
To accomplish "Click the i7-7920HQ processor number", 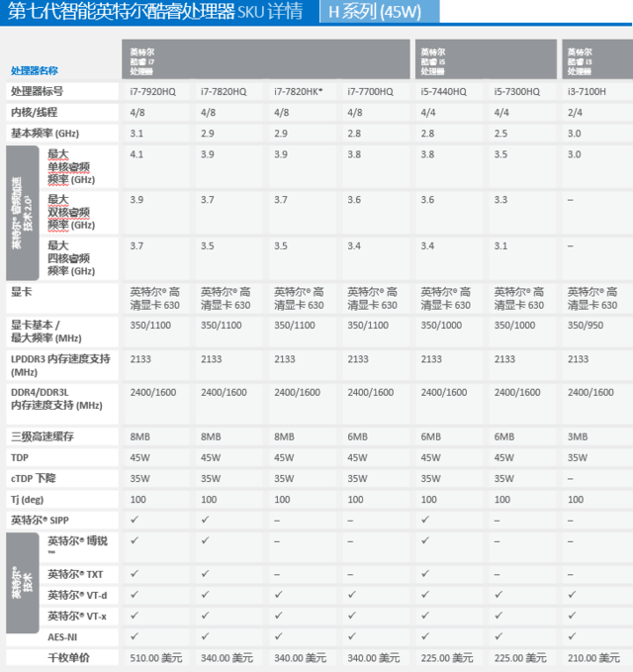I will coord(153,92).
